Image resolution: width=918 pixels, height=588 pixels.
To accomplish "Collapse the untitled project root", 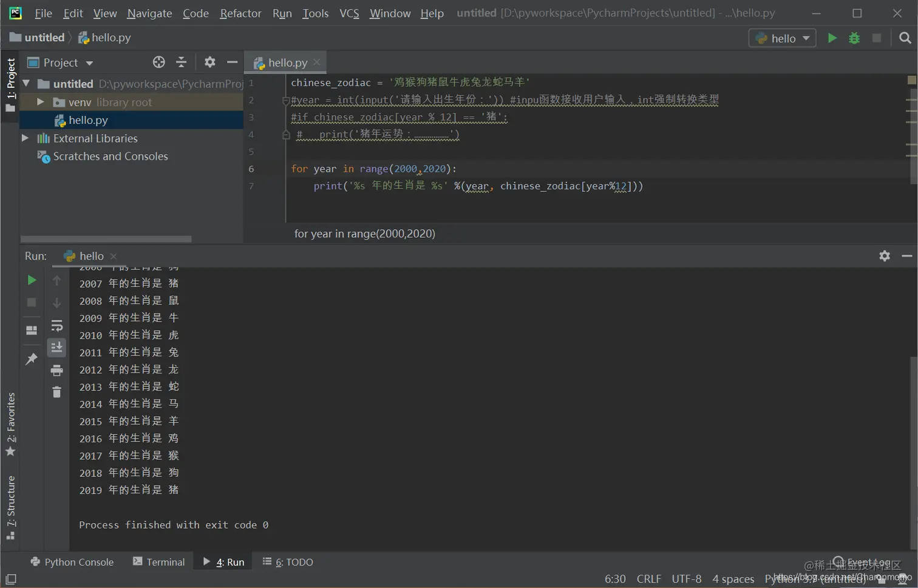I will coord(26,83).
